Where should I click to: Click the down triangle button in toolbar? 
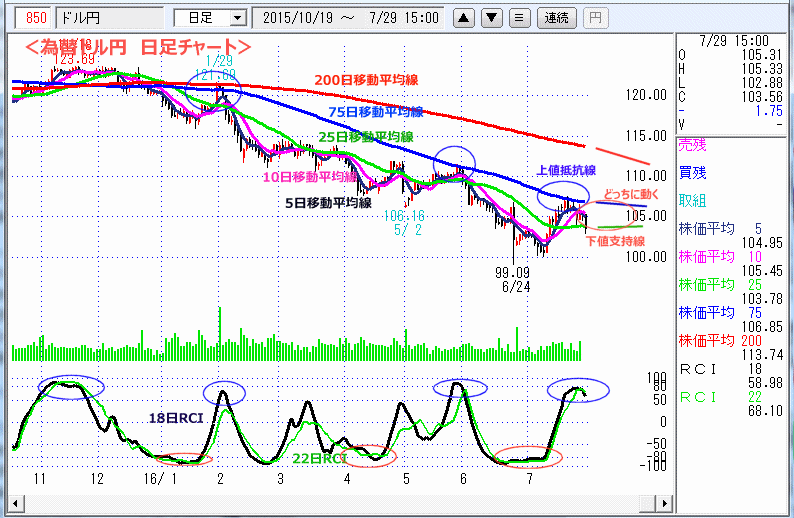pos(492,18)
